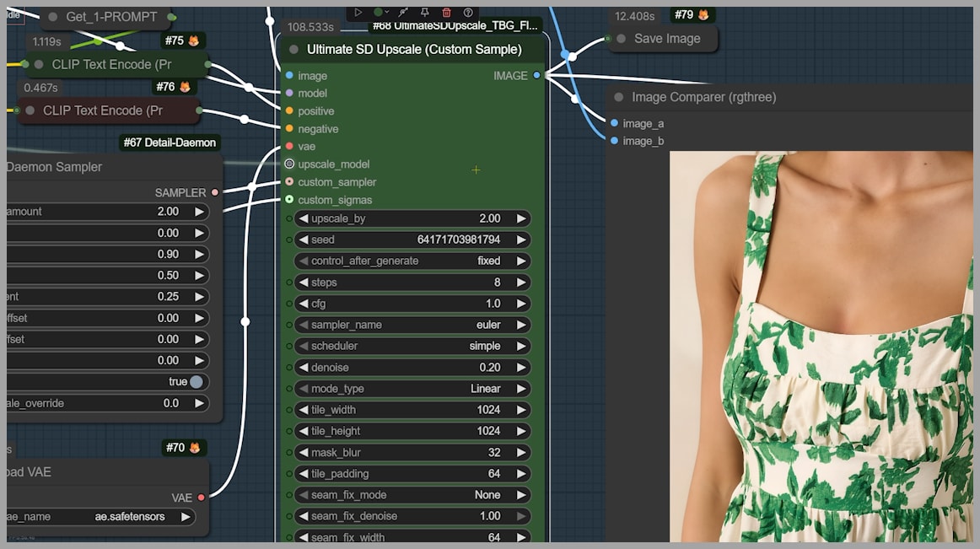The width and height of the screenshot is (980, 549).
Task: Collapse the Save Image node via its dot
Action: coord(622,39)
